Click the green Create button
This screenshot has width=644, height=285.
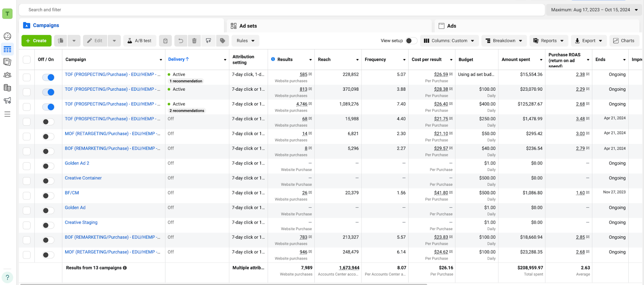point(36,41)
